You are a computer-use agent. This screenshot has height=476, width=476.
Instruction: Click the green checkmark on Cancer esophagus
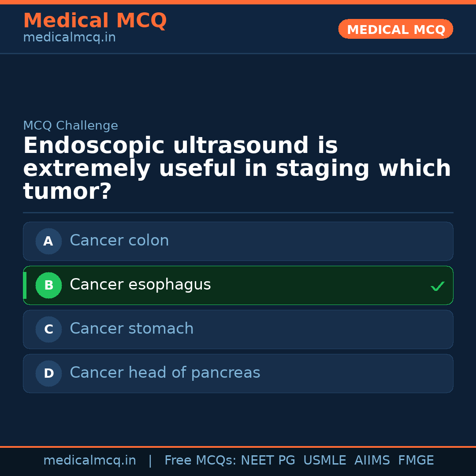437,286
